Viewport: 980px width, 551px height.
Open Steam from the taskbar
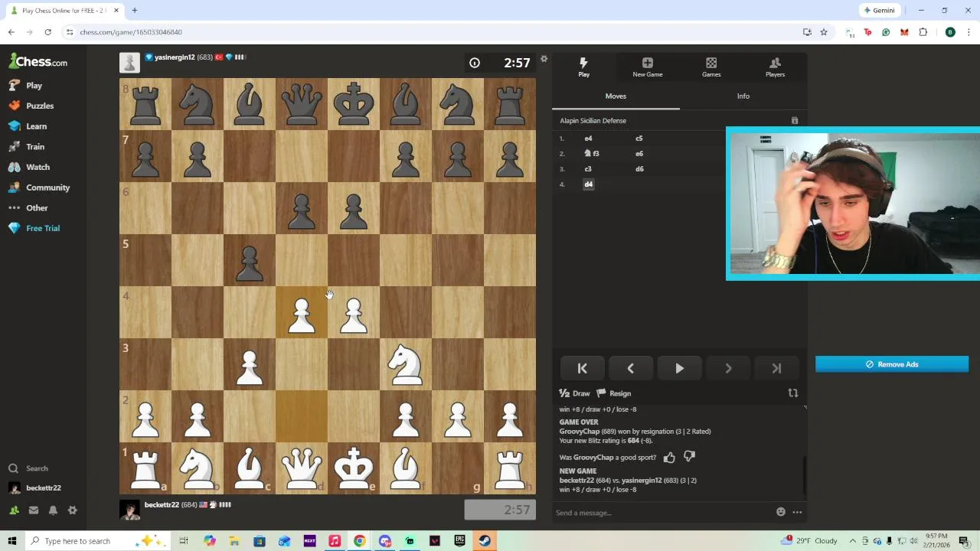pos(485,541)
